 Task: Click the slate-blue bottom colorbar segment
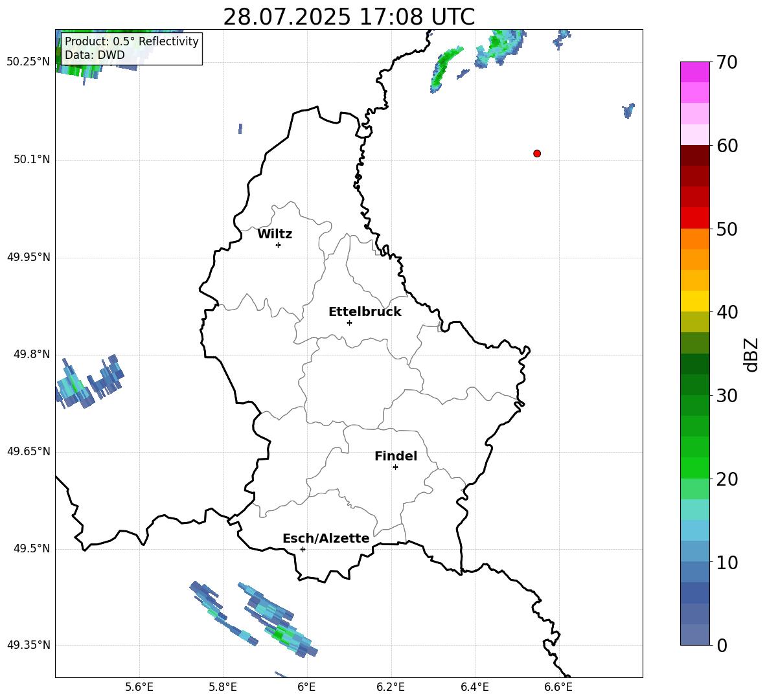coord(694,635)
